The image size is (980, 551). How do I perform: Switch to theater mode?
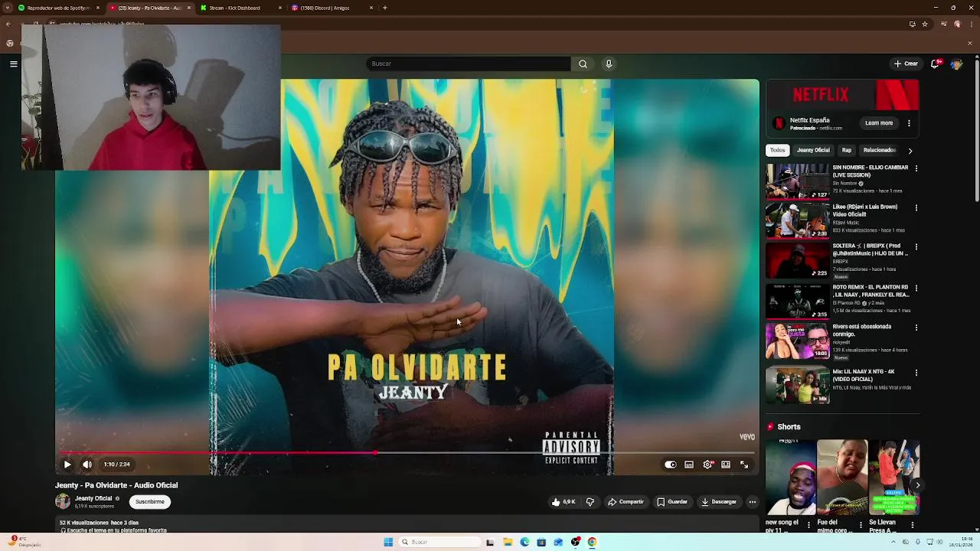click(x=726, y=464)
